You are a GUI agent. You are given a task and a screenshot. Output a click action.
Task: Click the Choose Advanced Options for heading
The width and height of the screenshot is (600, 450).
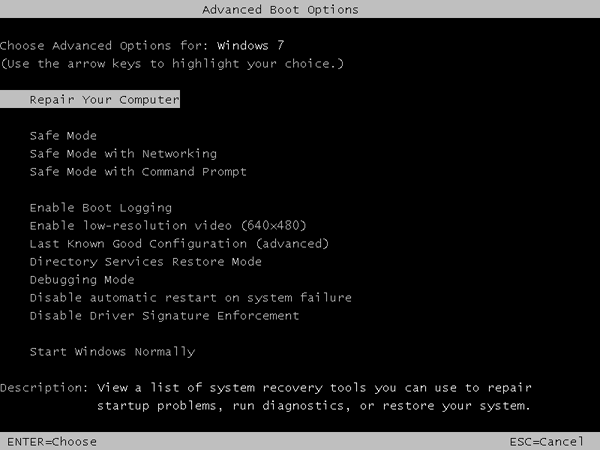coord(104,46)
